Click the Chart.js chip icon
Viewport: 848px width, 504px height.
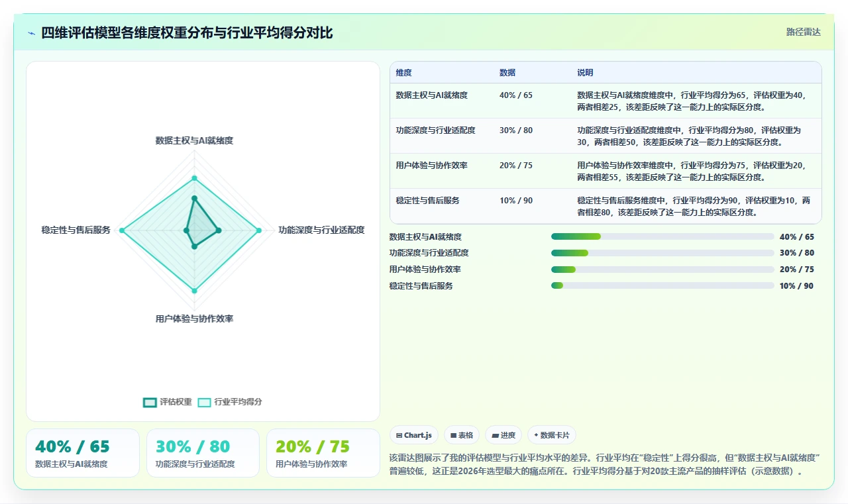click(x=399, y=435)
